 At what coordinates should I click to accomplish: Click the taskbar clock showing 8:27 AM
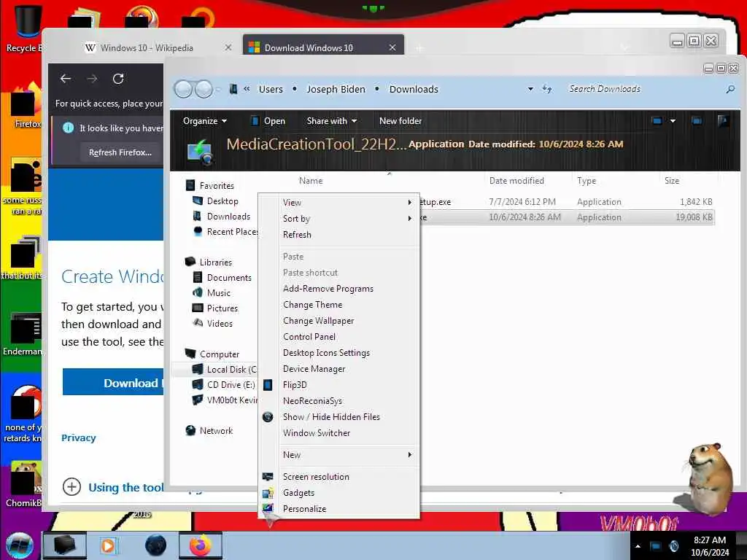point(709,546)
